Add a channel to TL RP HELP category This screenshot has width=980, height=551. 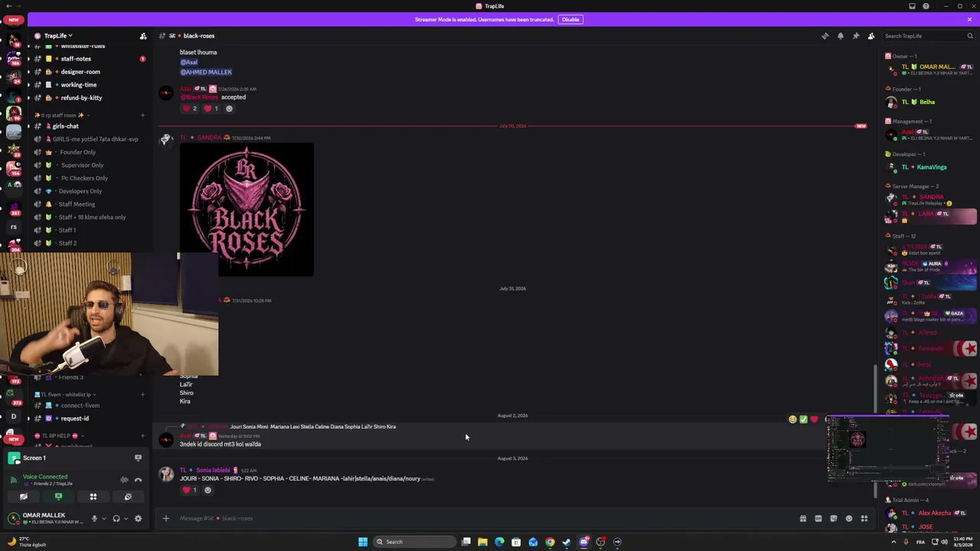[142, 436]
